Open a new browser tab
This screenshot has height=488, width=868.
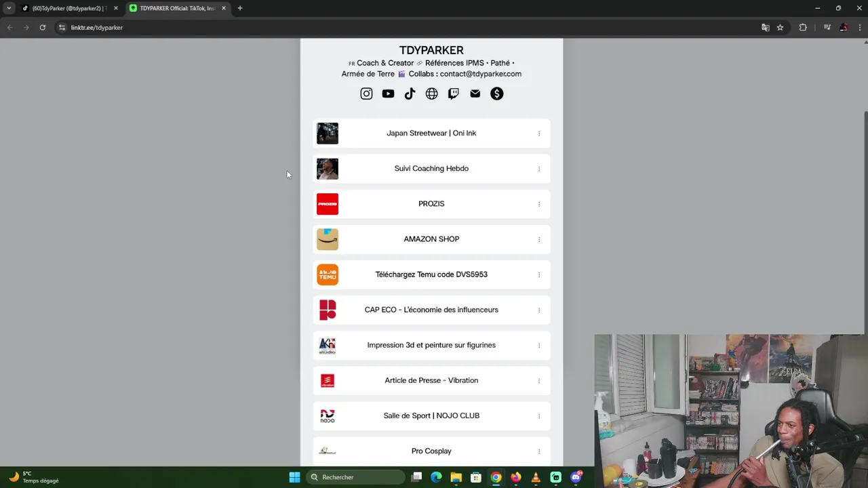pos(239,8)
